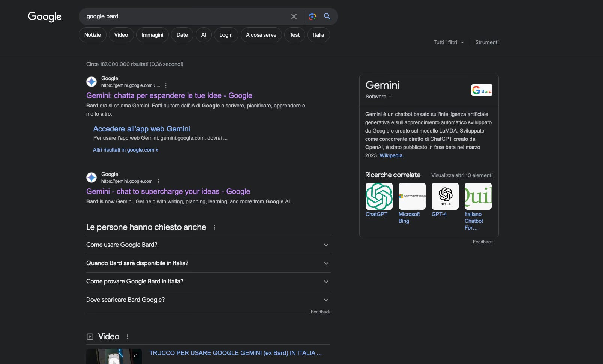The height and width of the screenshot is (364, 603).
Task: Select the Italia filter chip
Action: click(319, 35)
